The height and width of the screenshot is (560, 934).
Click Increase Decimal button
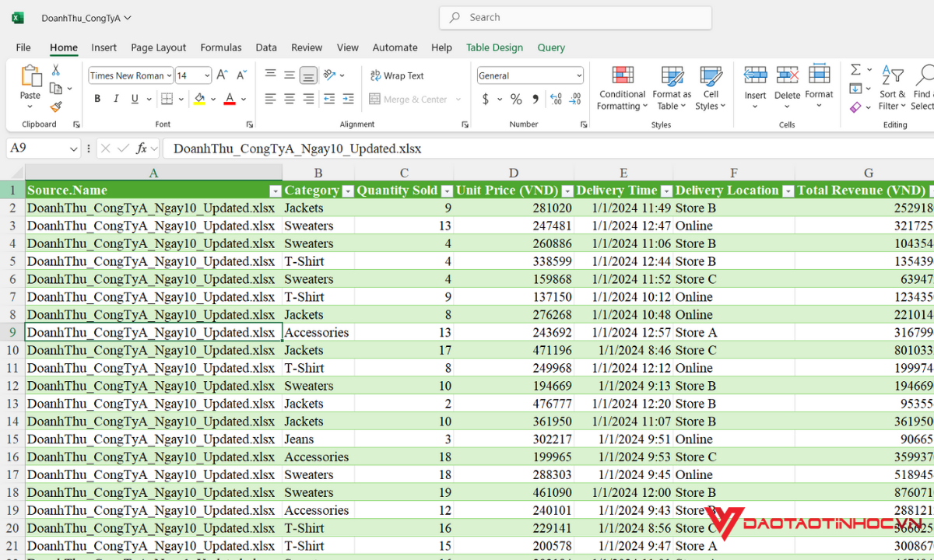556,99
